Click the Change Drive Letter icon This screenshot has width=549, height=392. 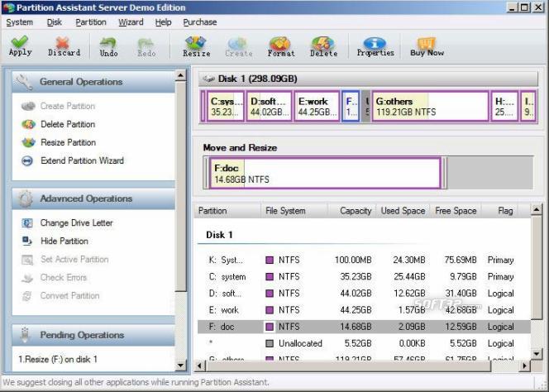click(27, 223)
